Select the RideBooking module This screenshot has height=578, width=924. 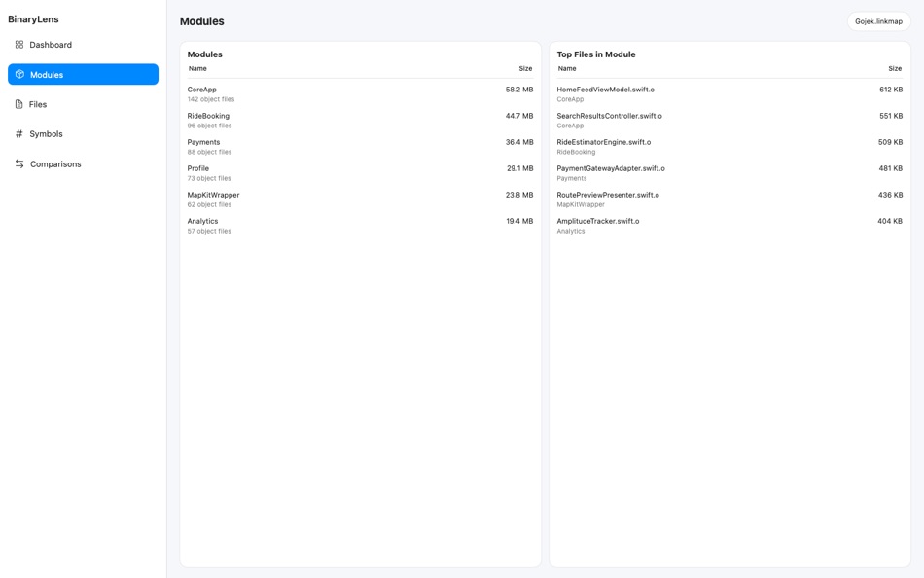click(x=360, y=119)
